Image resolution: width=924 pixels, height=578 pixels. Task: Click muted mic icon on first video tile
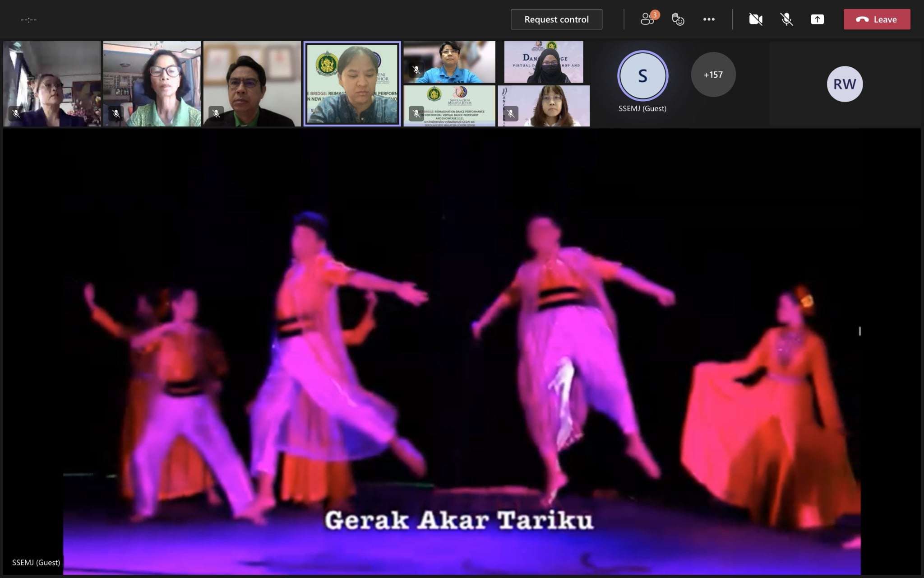[16, 113]
